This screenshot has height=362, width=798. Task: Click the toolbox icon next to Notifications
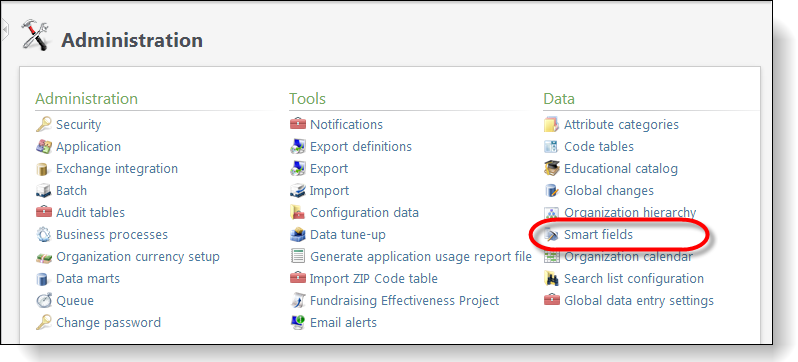[x=298, y=124]
